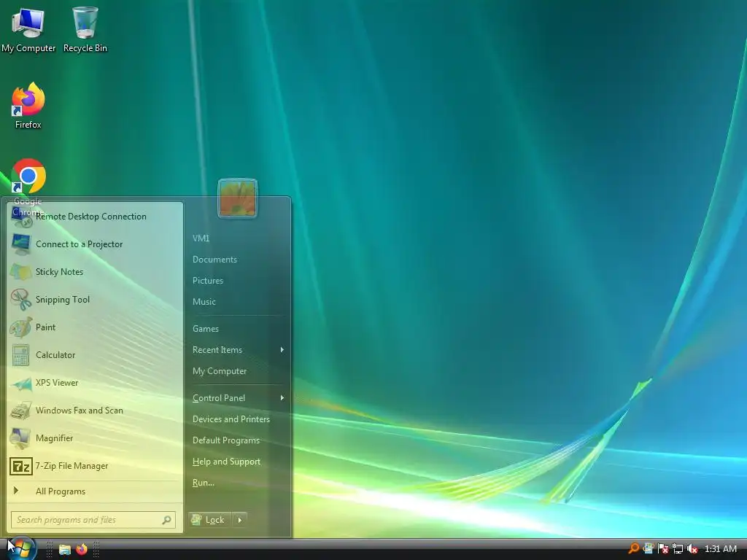Image resolution: width=747 pixels, height=560 pixels.
Task: Select the Firefox desktop shortcut
Action: 28,106
